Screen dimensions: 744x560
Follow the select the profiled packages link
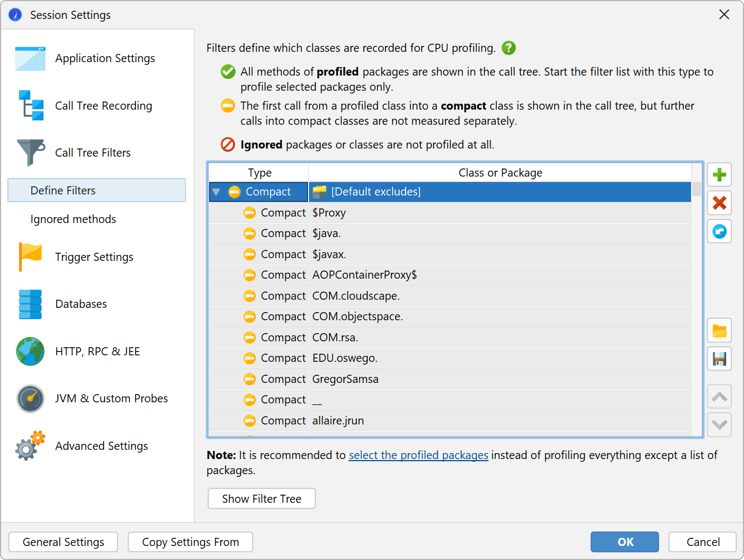point(418,455)
